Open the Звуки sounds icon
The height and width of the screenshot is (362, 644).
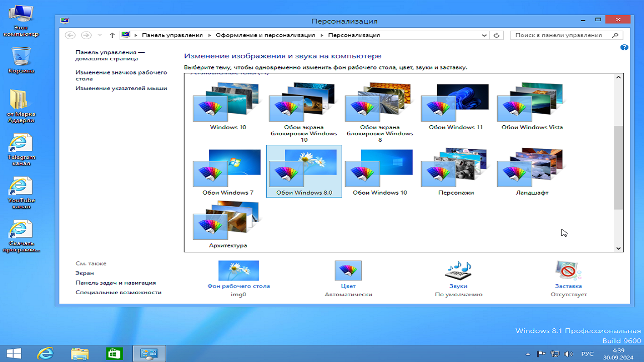coord(458,270)
